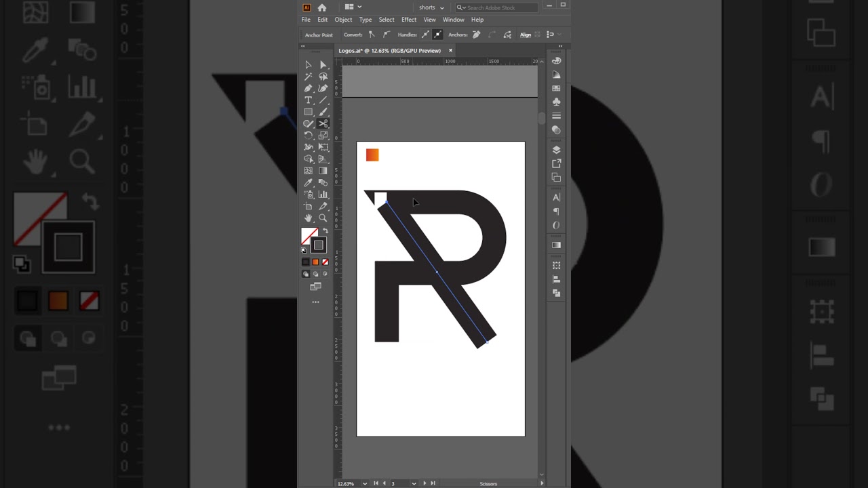Select the Column Graph tool
868x488 pixels.
323,195
